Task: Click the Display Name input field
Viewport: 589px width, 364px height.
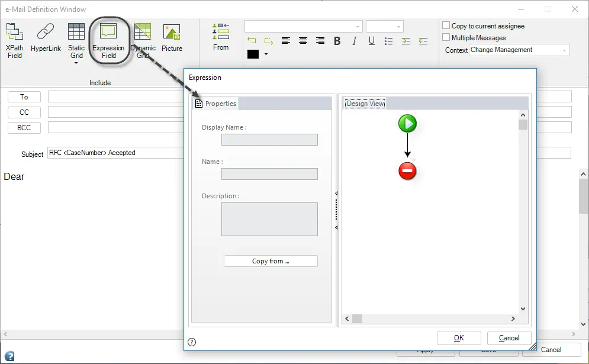Action: click(x=269, y=140)
